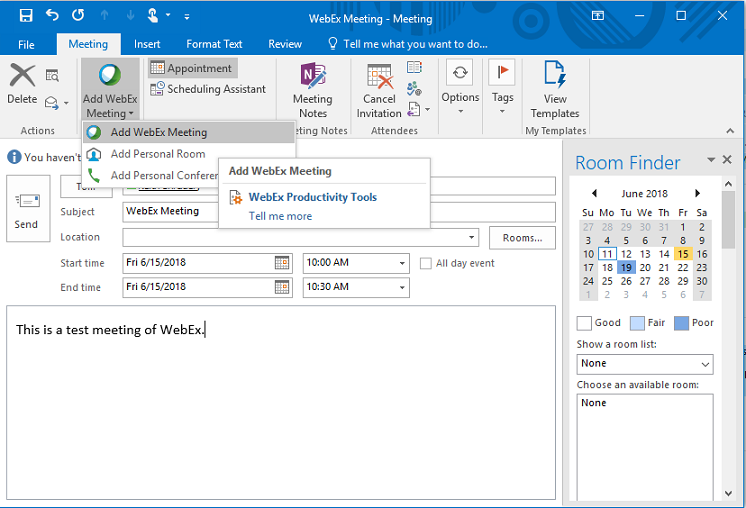
Task: Click the calendar search icon in Actions
Action: coord(52,75)
